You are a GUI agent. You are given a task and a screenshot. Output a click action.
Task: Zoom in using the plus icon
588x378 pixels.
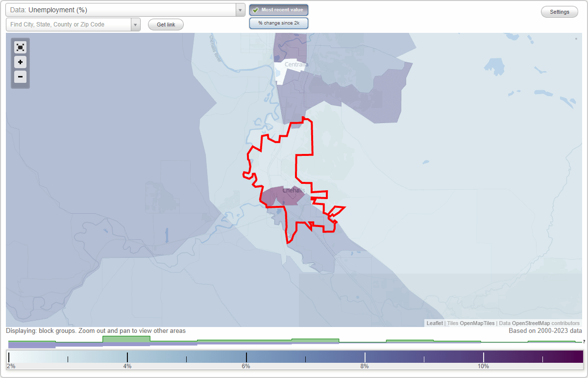20,62
